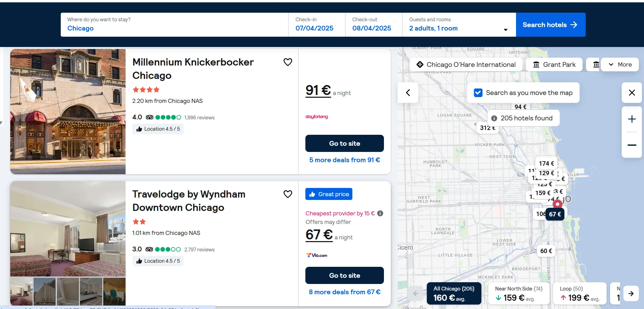The width and height of the screenshot is (644, 309).
Task: Select the Chicago O'Hare International airport chip
Action: click(x=466, y=64)
